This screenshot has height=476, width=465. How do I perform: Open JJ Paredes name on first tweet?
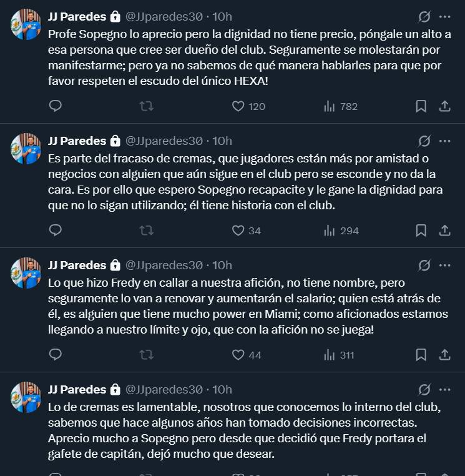77,16
